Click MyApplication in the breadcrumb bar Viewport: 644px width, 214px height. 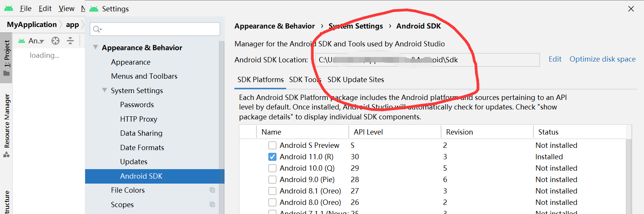32,24
